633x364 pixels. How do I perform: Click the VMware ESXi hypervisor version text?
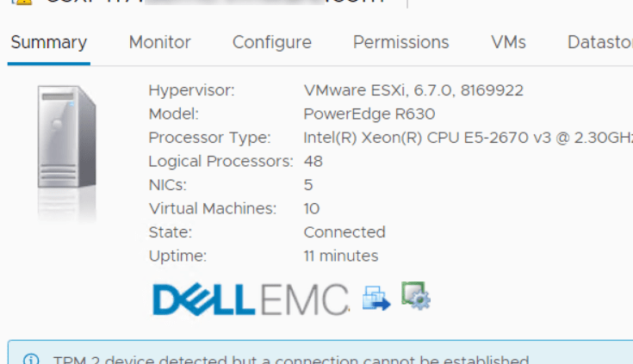pyautogui.click(x=413, y=90)
